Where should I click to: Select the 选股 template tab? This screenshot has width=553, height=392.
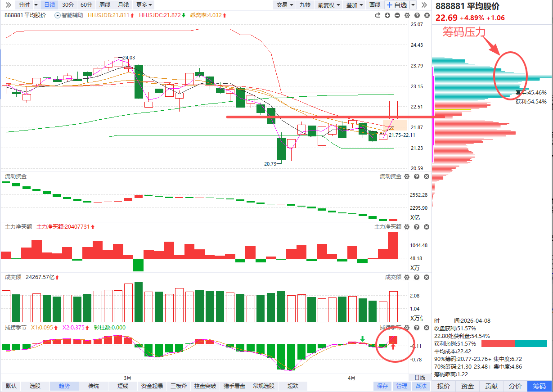tap(35, 386)
